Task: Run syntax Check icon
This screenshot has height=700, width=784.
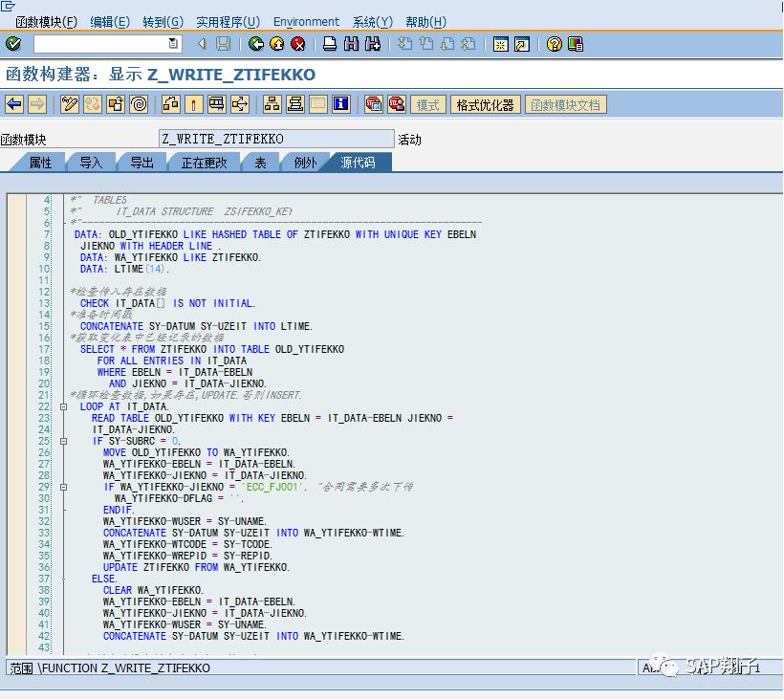Action: click(x=171, y=104)
